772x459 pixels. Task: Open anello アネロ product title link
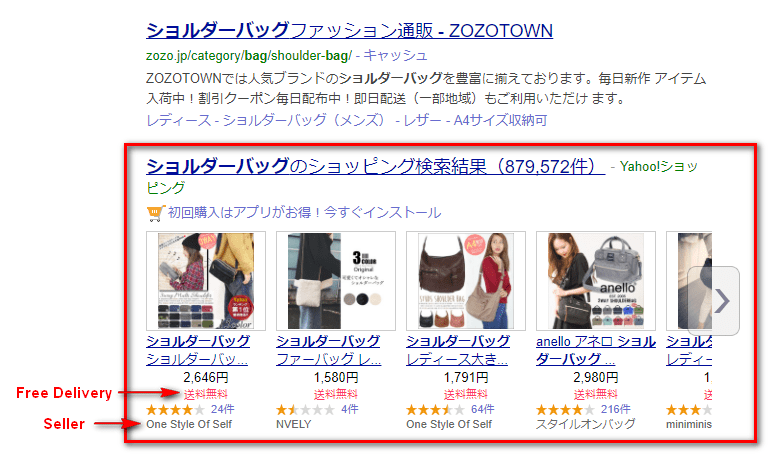[596, 350]
